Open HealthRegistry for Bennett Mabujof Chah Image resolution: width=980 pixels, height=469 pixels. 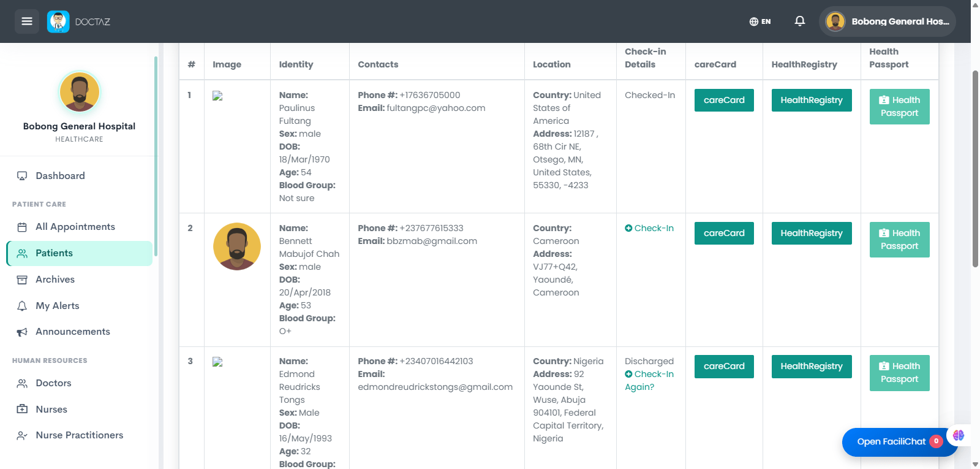[x=812, y=233]
